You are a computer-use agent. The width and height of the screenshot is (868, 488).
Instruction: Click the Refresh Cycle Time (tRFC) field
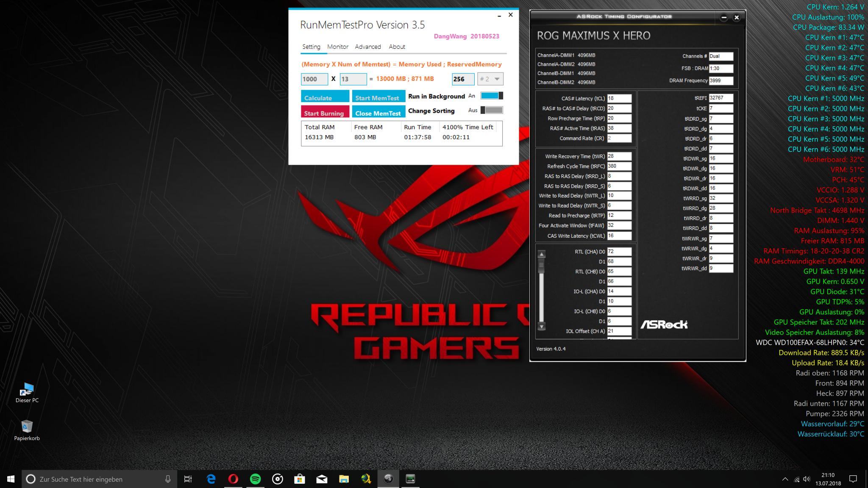tap(619, 166)
